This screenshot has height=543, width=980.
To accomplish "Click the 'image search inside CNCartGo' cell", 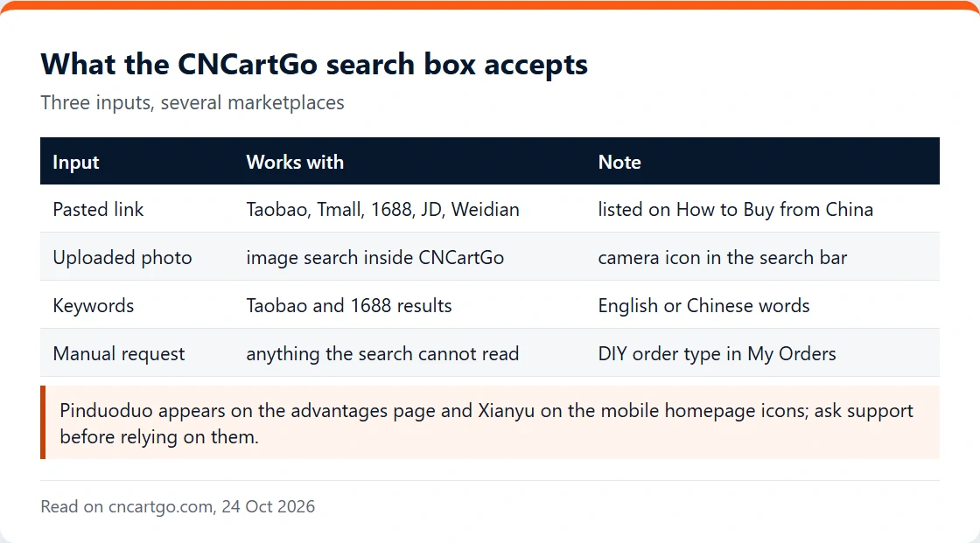I will [409, 257].
